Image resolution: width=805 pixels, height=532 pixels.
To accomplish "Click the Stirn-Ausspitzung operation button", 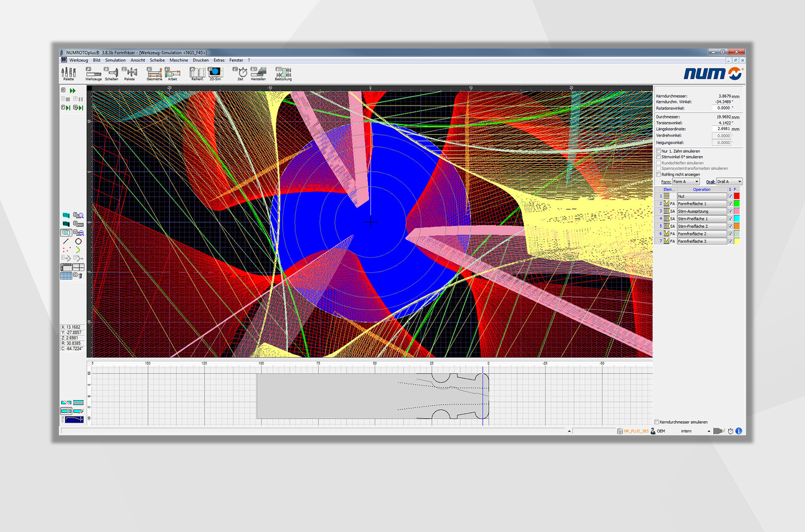I will [x=701, y=211].
